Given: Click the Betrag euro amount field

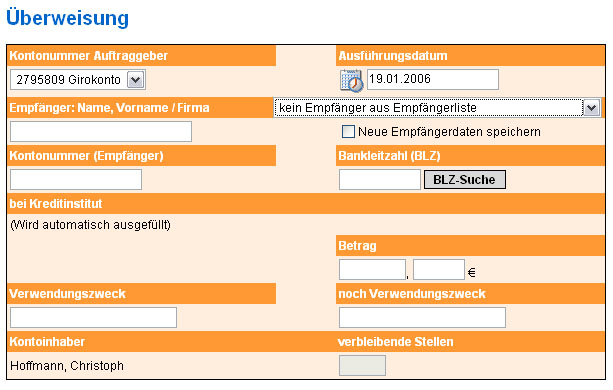Looking at the screenshot, I should (372, 269).
